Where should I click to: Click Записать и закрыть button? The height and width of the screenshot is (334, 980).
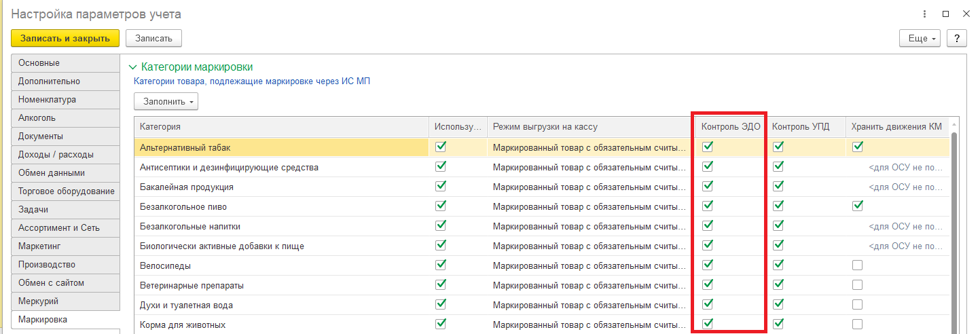point(65,38)
